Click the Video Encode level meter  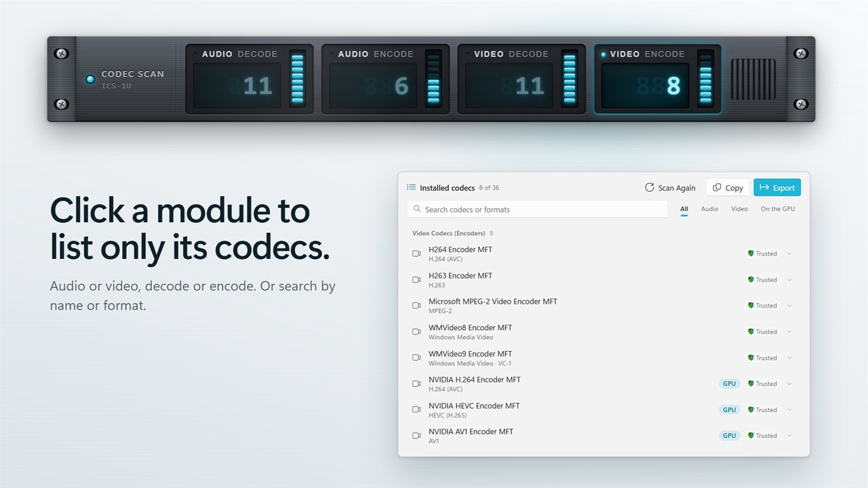705,79
